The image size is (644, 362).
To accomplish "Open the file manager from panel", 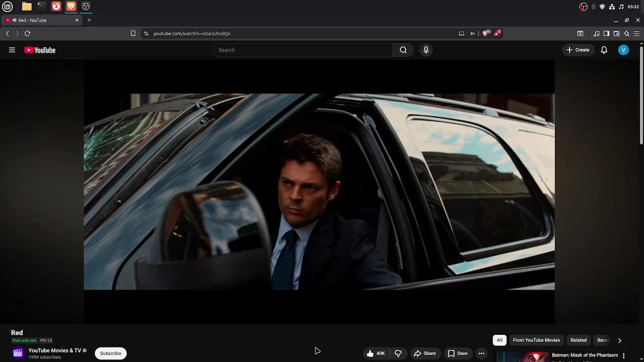I will [27, 7].
